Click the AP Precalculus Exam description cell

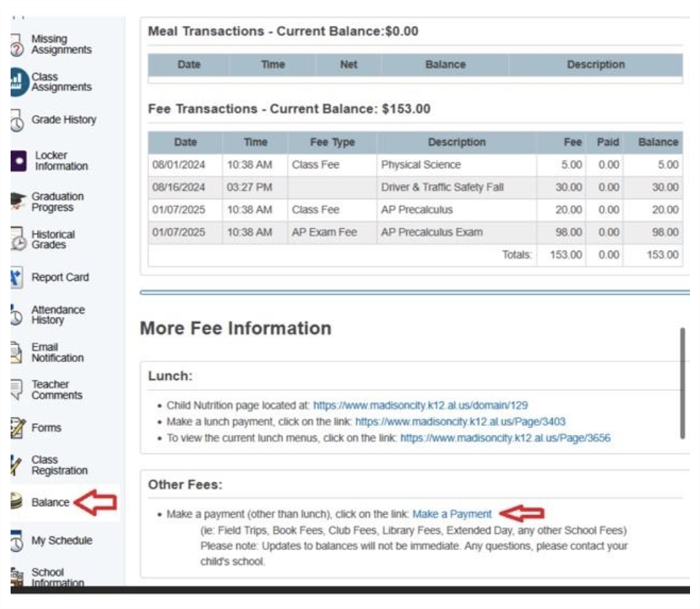457,232
